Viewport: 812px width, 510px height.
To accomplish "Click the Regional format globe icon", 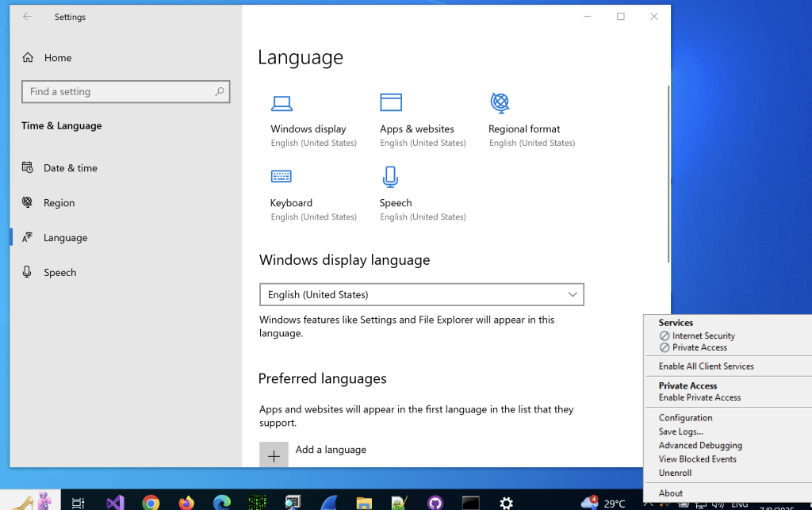I will (x=500, y=103).
